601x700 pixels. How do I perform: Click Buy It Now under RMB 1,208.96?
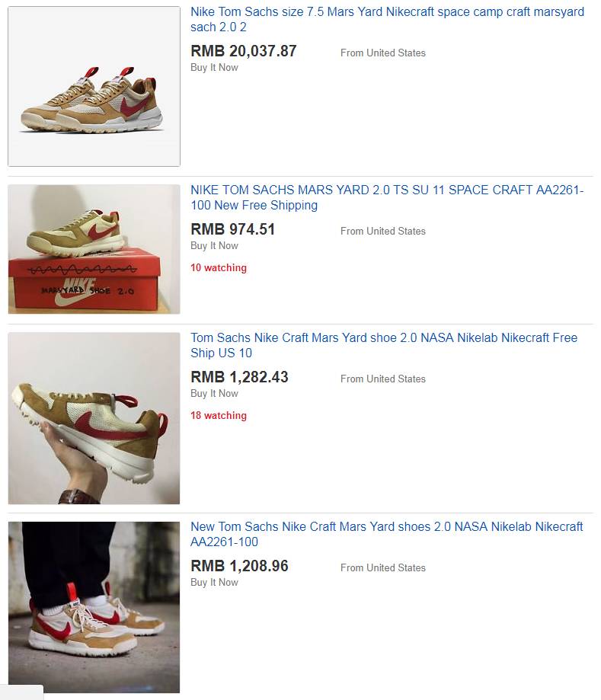(214, 582)
